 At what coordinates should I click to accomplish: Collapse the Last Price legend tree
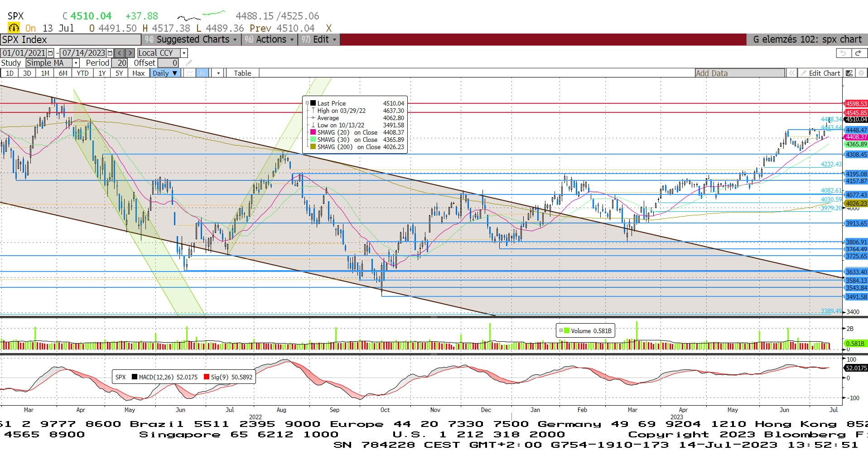pos(307,103)
